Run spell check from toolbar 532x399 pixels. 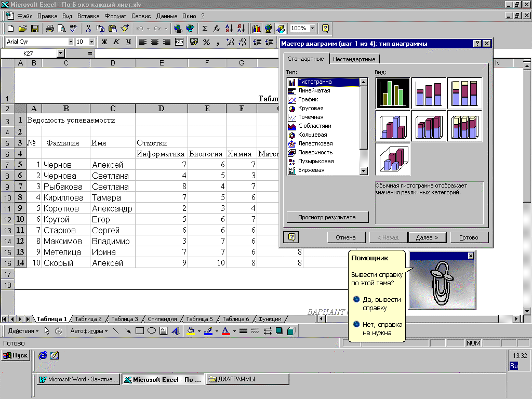(73, 29)
